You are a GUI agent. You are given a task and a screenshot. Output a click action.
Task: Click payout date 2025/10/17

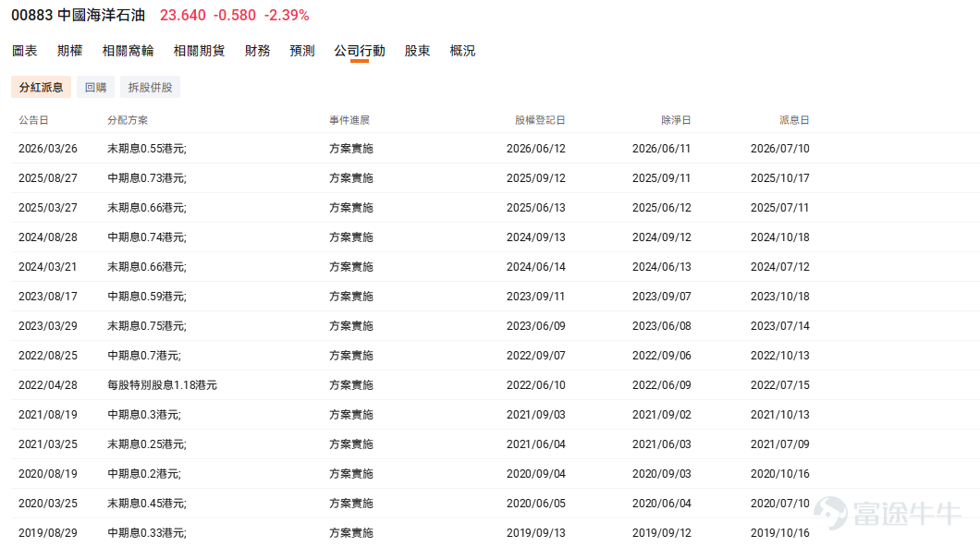coord(780,178)
